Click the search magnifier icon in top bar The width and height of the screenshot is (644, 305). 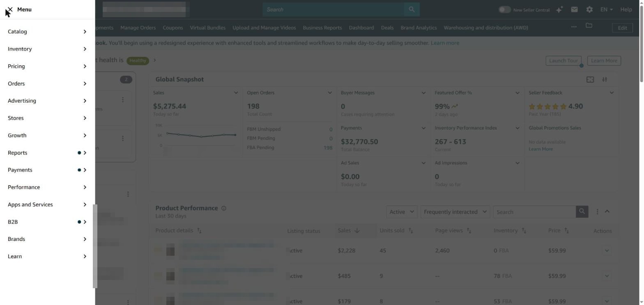412,9
